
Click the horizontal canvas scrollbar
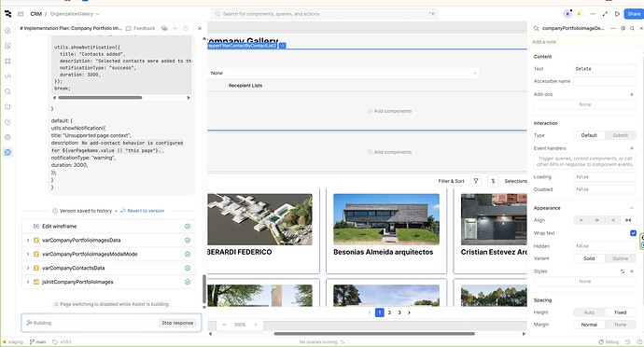(374, 333)
